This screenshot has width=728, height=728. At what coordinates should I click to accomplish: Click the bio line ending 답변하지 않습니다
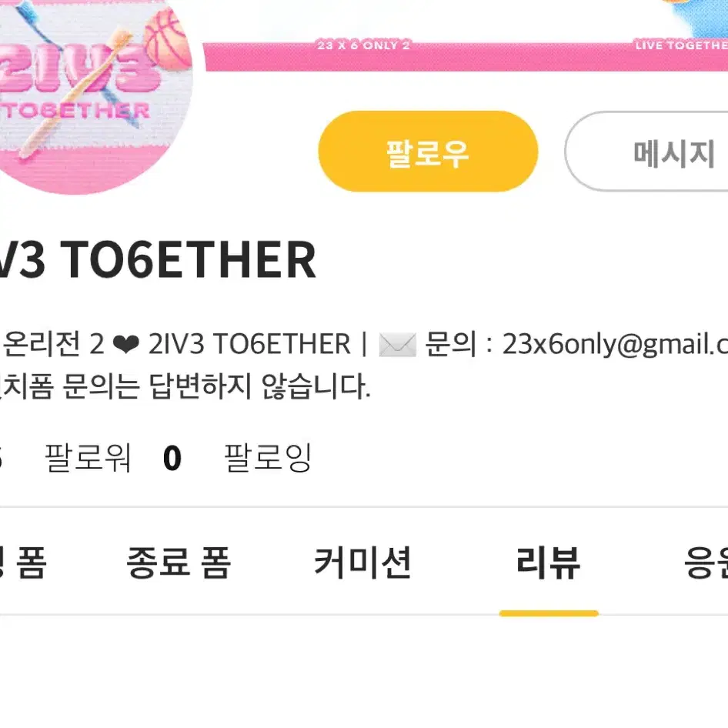click(185, 386)
